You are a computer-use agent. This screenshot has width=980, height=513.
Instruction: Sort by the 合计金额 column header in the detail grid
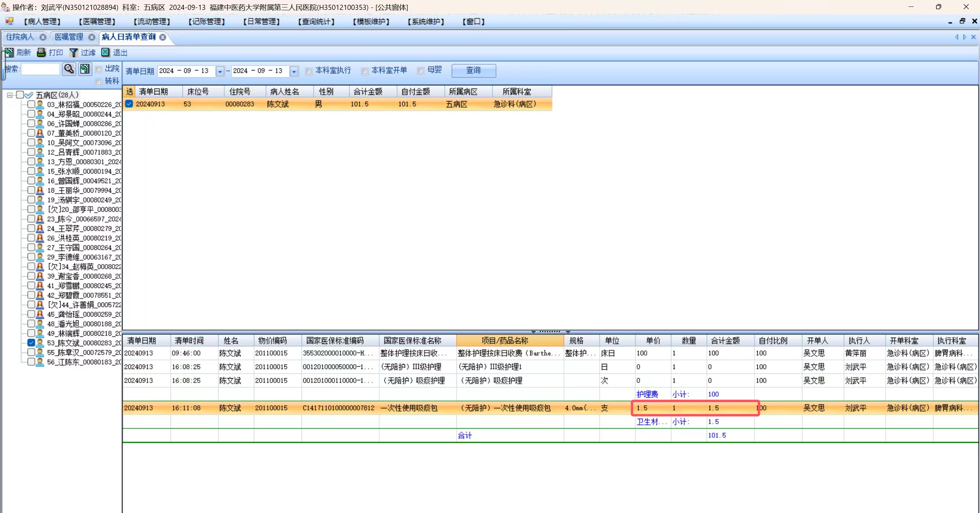(725, 341)
